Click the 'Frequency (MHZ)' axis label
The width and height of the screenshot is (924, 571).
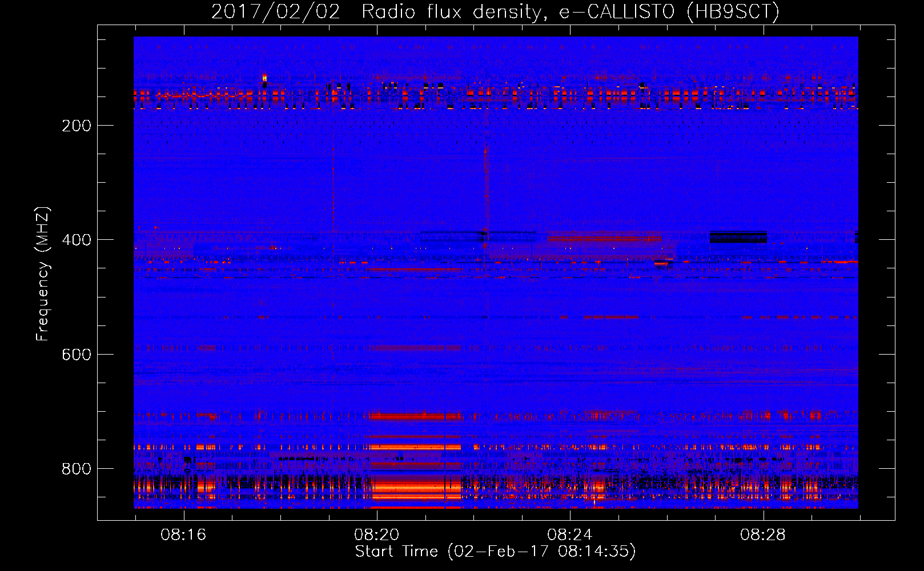[x=43, y=274]
